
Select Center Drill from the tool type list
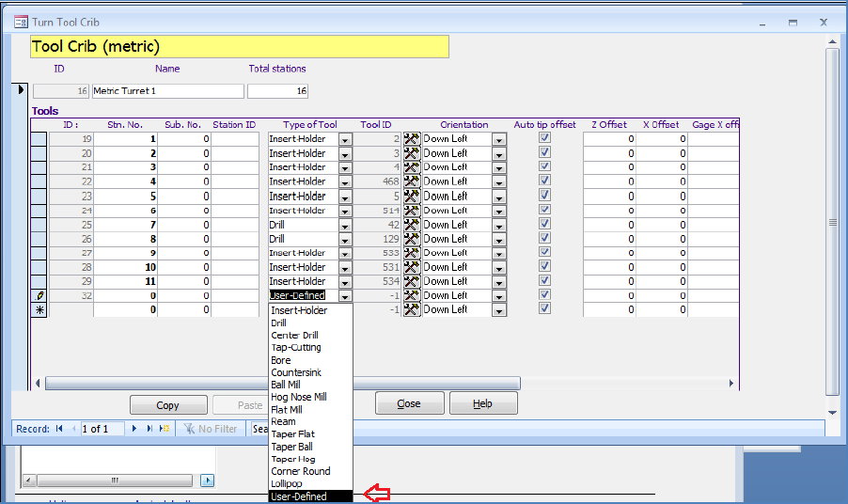294,335
